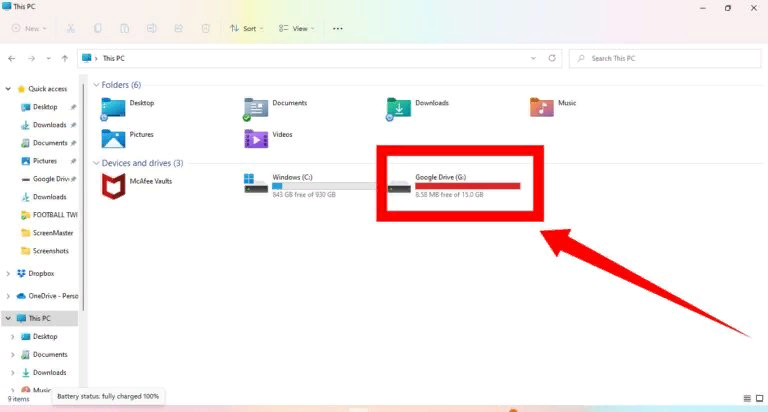Go forward with the right arrow

point(31,58)
